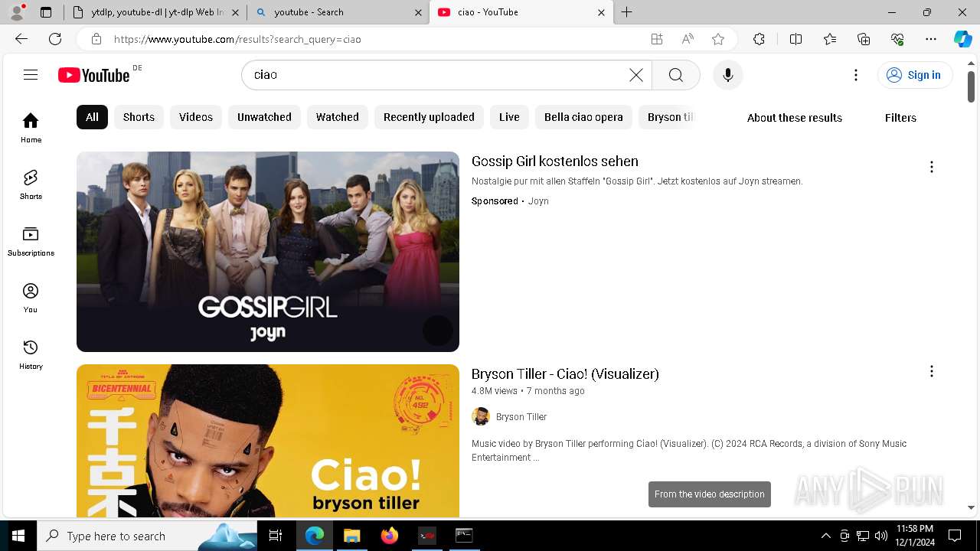The image size is (980, 551).
Task: Select the Watched filter chip
Action: [338, 117]
